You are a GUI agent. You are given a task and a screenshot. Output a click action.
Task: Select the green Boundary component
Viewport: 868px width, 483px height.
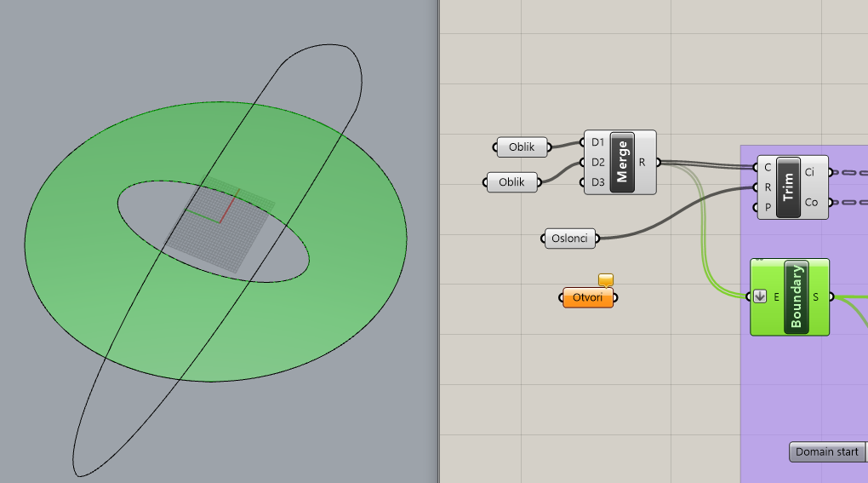click(790, 297)
